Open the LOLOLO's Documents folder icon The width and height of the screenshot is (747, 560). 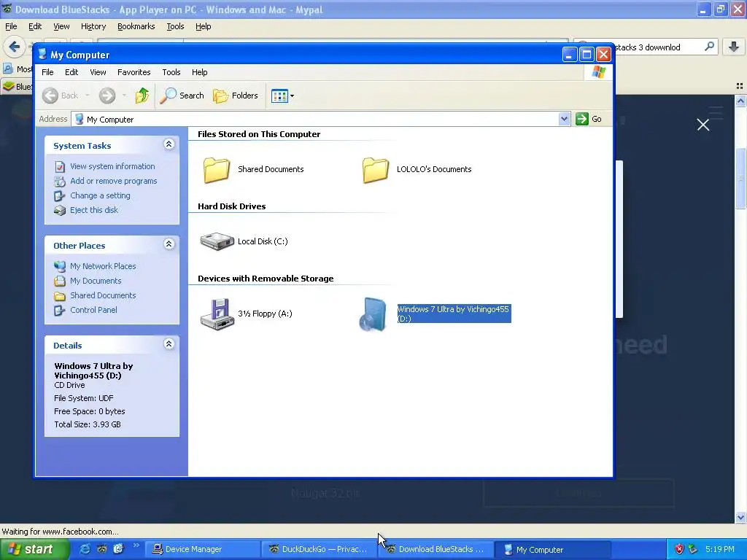point(376,169)
